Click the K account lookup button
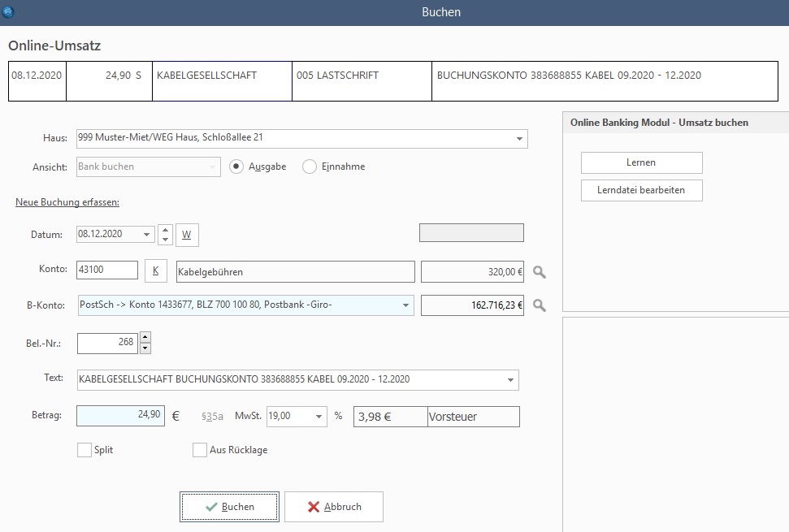 155,271
